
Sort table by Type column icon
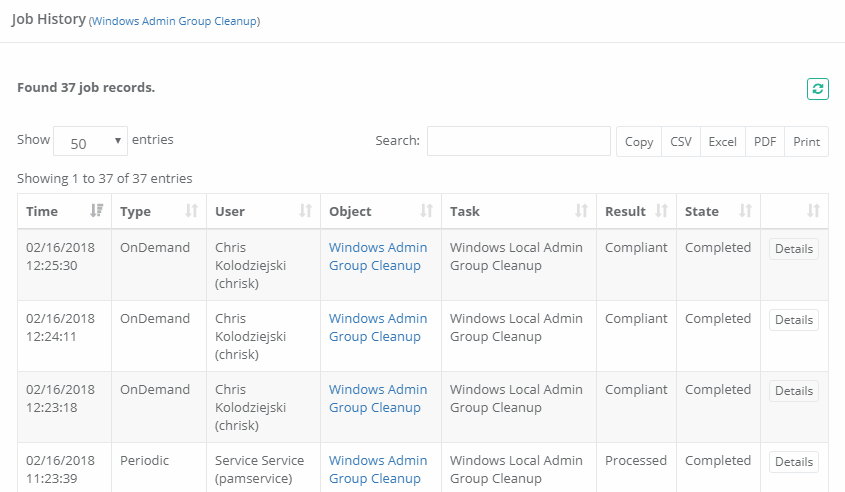point(191,211)
